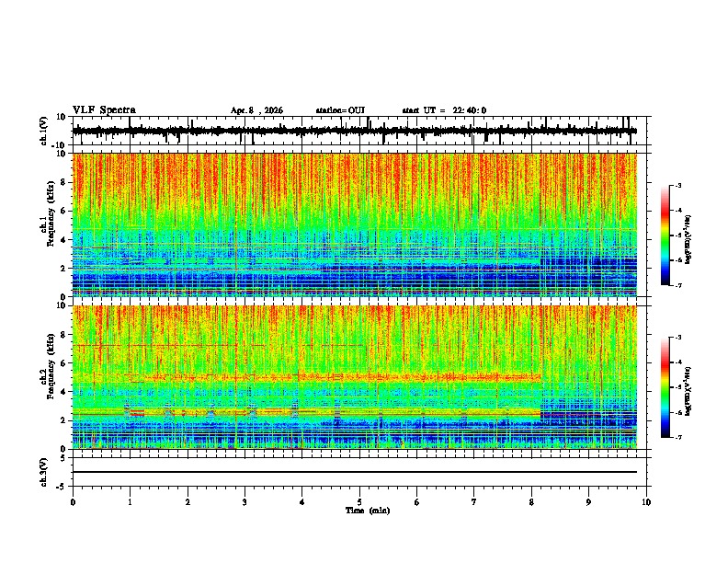Click time axis tick label "5"
This screenshot has height=563, width=728.
(x=359, y=502)
